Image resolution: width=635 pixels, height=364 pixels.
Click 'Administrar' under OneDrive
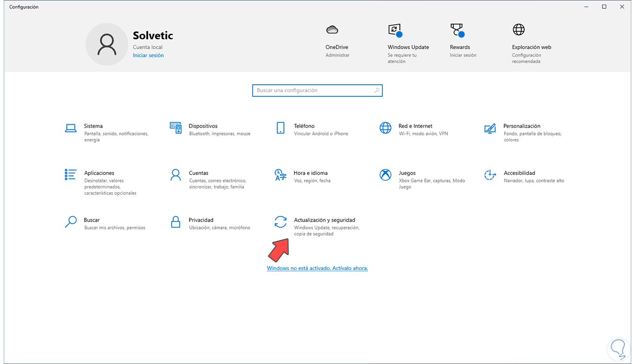(338, 55)
